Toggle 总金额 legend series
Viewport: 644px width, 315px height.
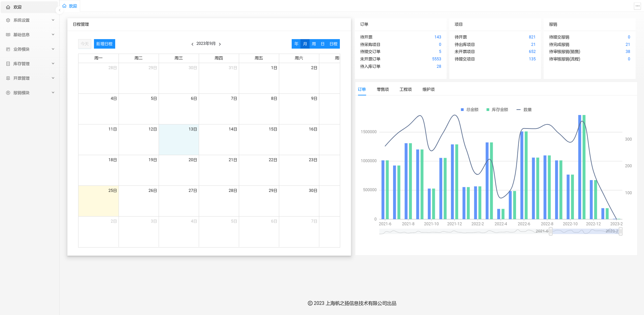click(470, 110)
